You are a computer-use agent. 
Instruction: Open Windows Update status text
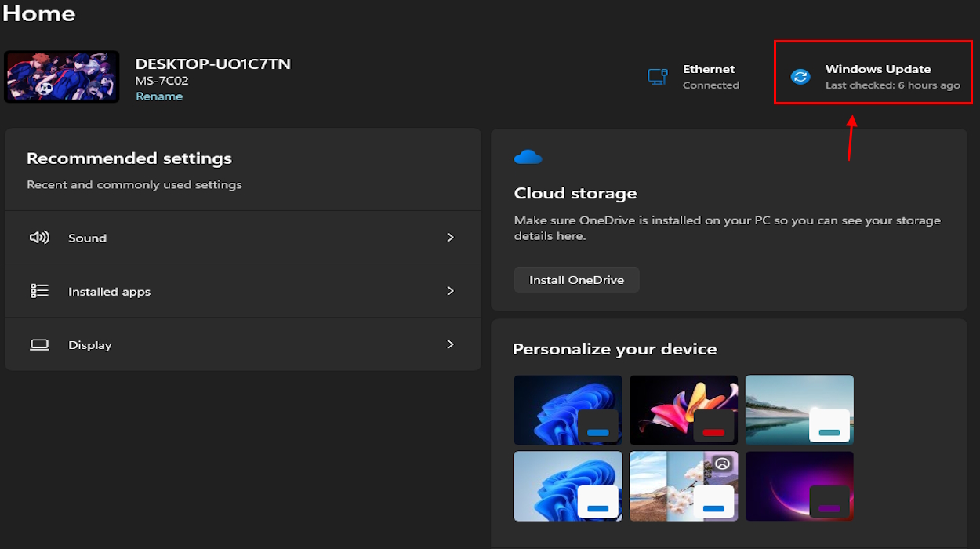coord(892,77)
